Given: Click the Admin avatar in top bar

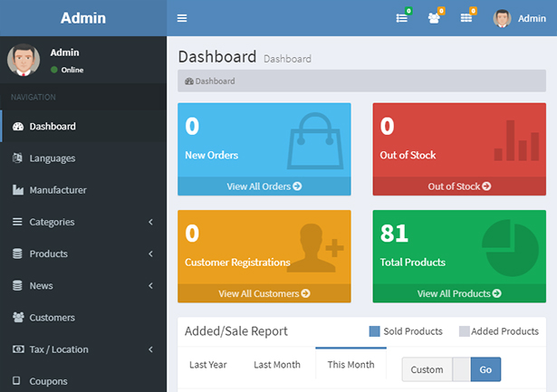Looking at the screenshot, I should coord(502,18).
